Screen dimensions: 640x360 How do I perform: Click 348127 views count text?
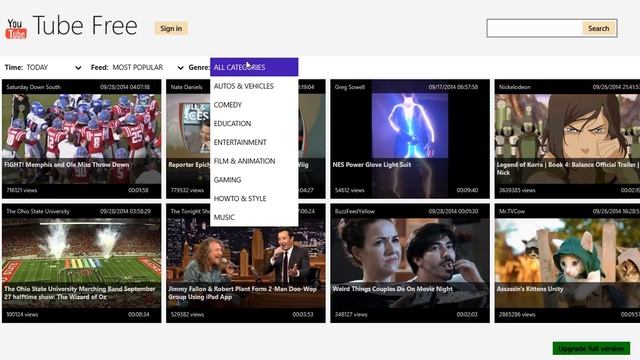click(351, 315)
